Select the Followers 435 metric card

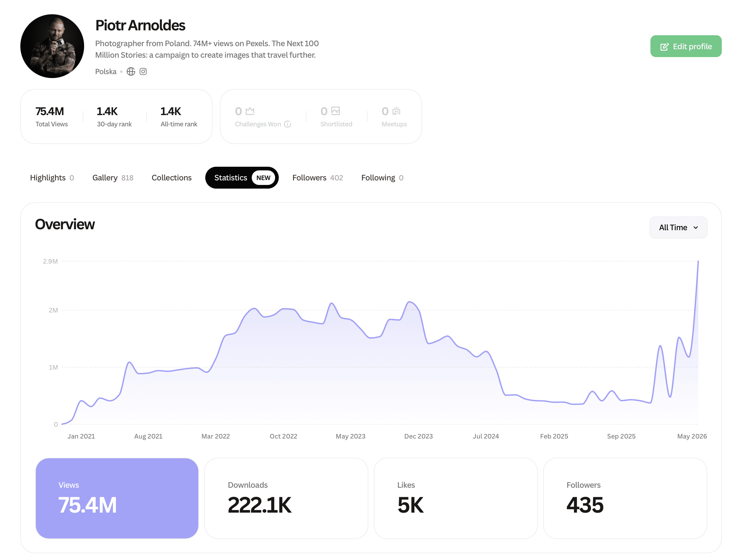tap(625, 498)
